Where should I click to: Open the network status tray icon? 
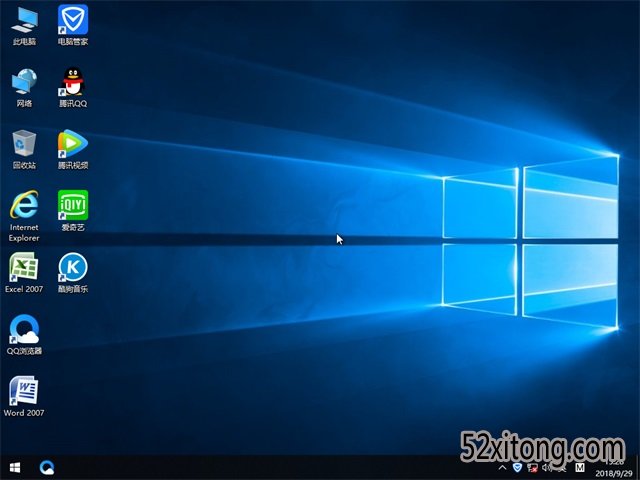pos(532,468)
